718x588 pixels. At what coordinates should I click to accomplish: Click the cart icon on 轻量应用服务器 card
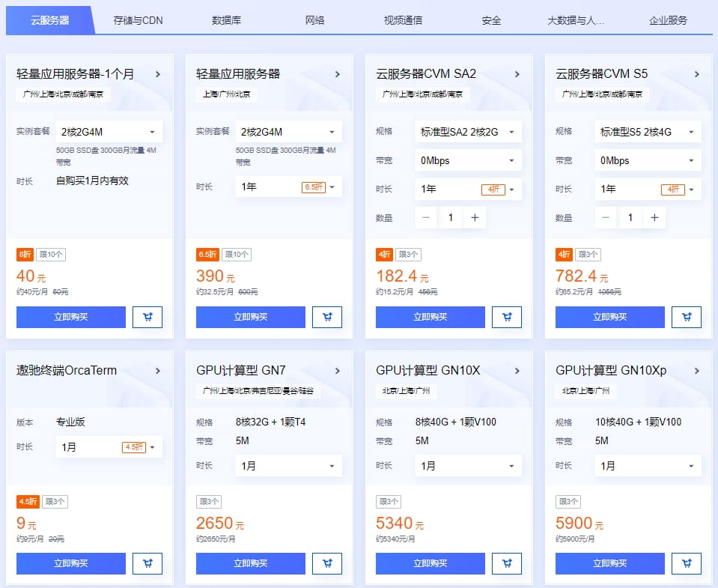(327, 317)
